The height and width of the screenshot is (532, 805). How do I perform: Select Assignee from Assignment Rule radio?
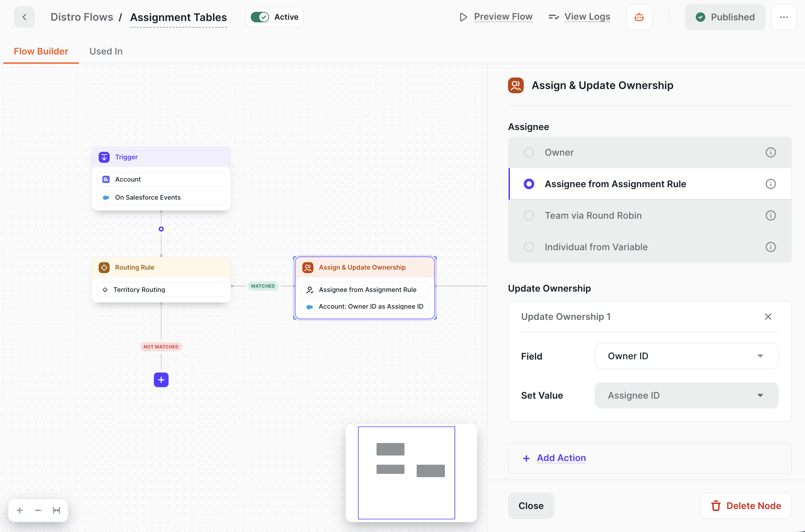coord(529,184)
